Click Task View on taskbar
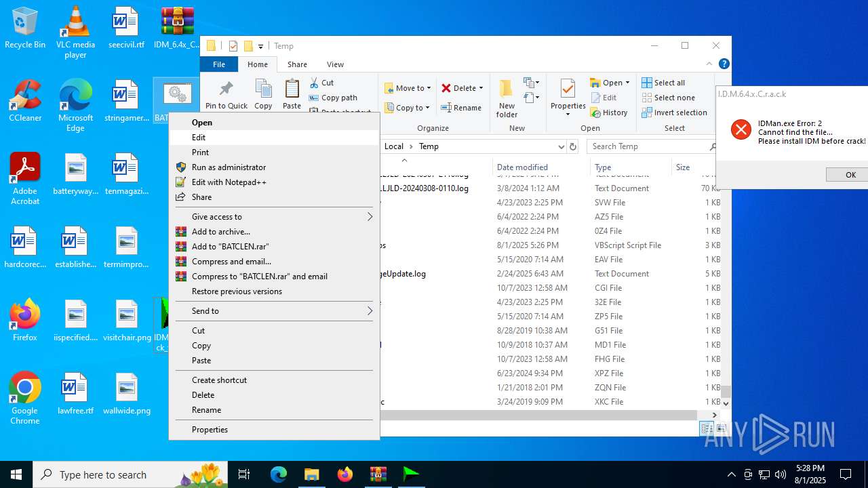The image size is (868, 488). [x=244, y=474]
